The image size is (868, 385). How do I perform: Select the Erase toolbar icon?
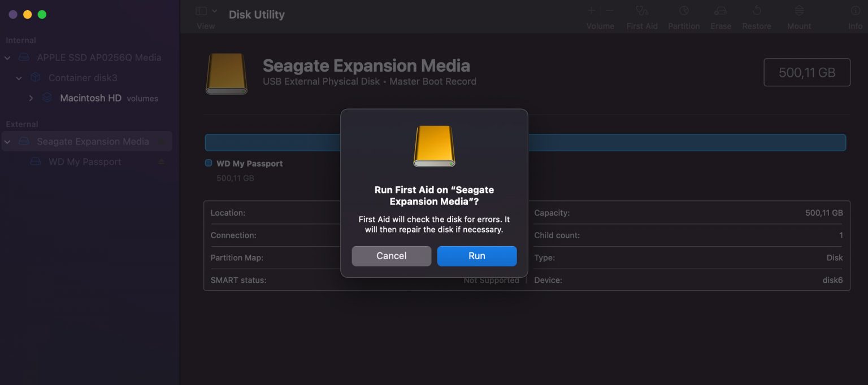click(721, 15)
